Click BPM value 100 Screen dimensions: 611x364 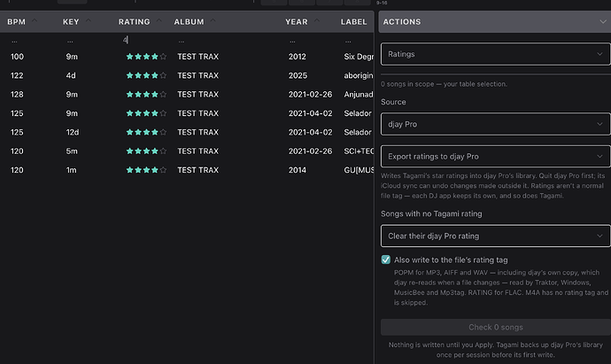pyautogui.click(x=17, y=57)
